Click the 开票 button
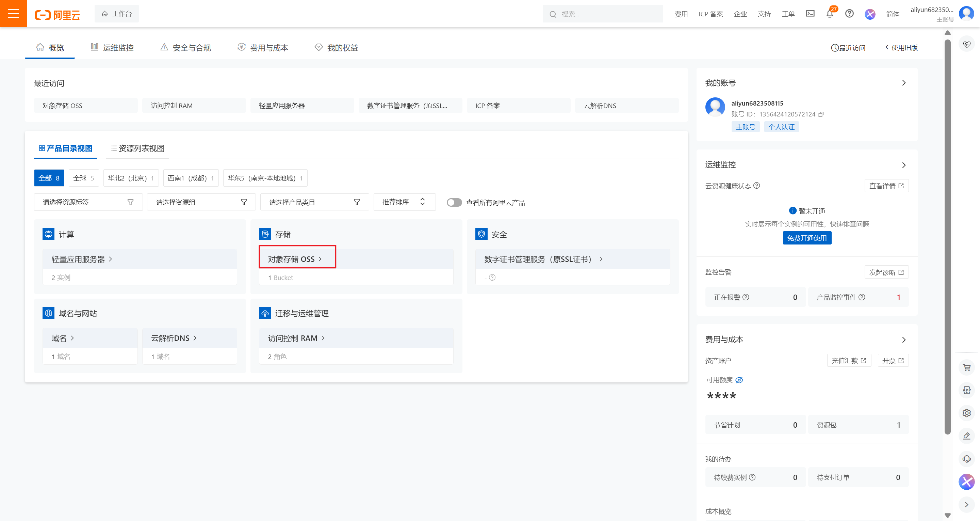Image resolution: width=980 pixels, height=521 pixels. click(893, 360)
